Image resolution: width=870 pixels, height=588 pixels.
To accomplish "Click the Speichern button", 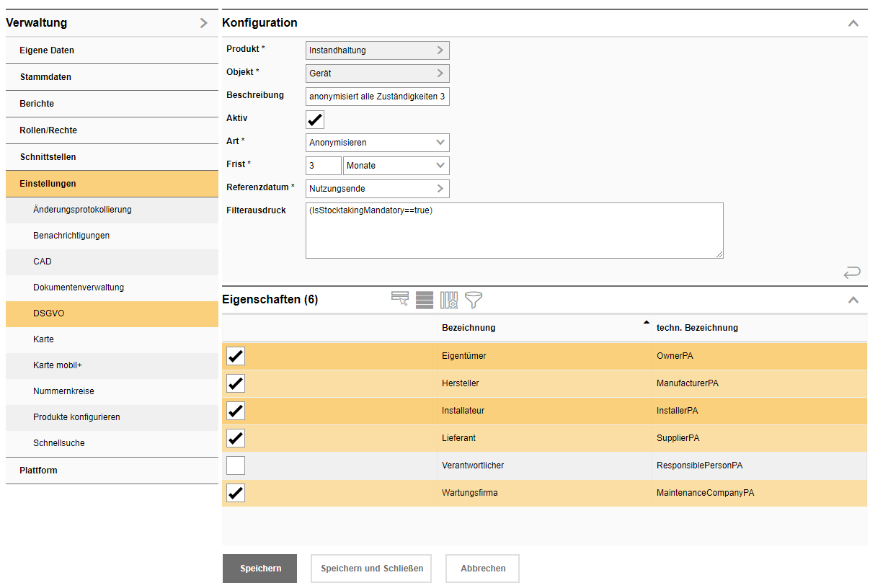I will click(259, 569).
